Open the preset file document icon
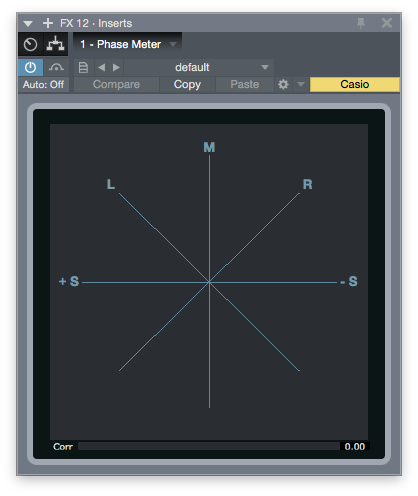 (x=83, y=68)
